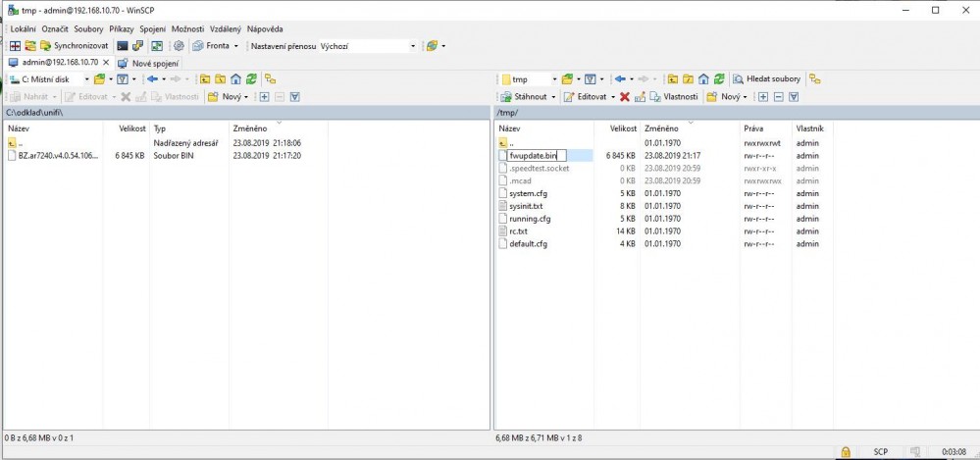
Task: Click the back arrow in the local panel
Action: pyautogui.click(x=152, y=79)
